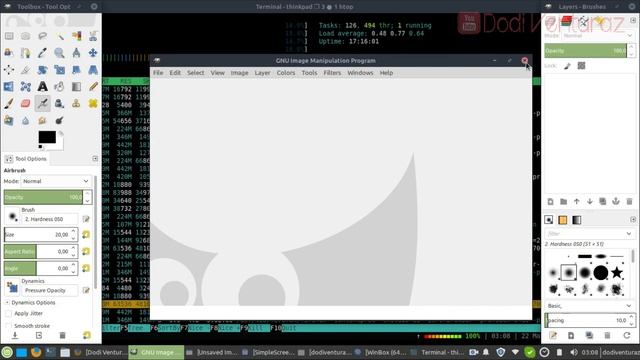Toggle Lock pixels in the Layers panel
The height and width of the screenshot is (360, 640).
567,66
